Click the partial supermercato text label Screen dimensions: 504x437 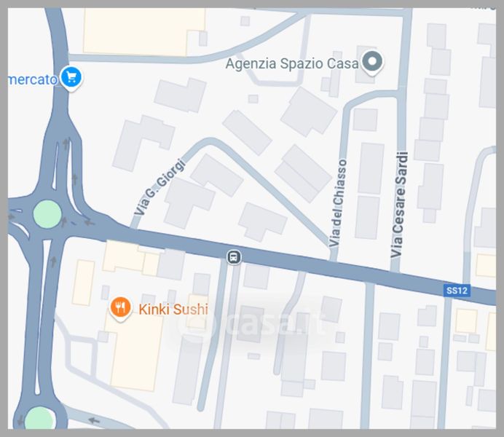(33, 79)
